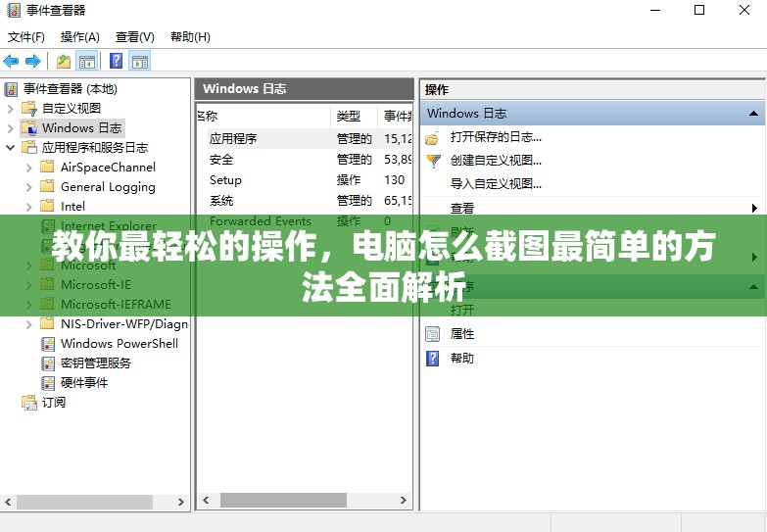
Task: Expand the Windows 日志 tree node
Action: (10, 128)
